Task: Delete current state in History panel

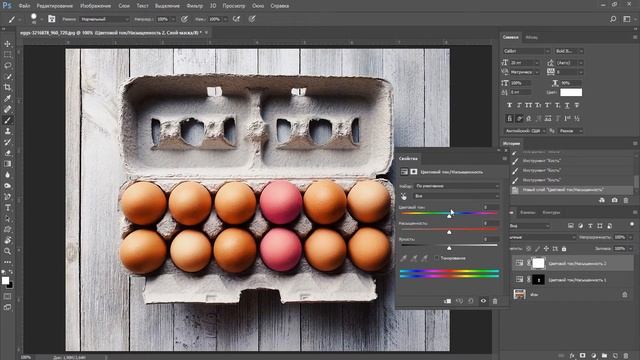Action: (626, 200)
